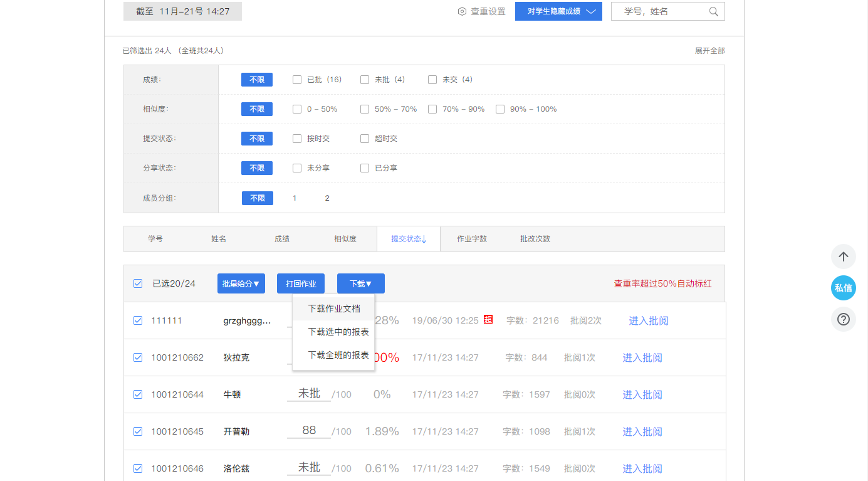Sort by 提交状态 column
868x481 pixels.
(409, 239)
